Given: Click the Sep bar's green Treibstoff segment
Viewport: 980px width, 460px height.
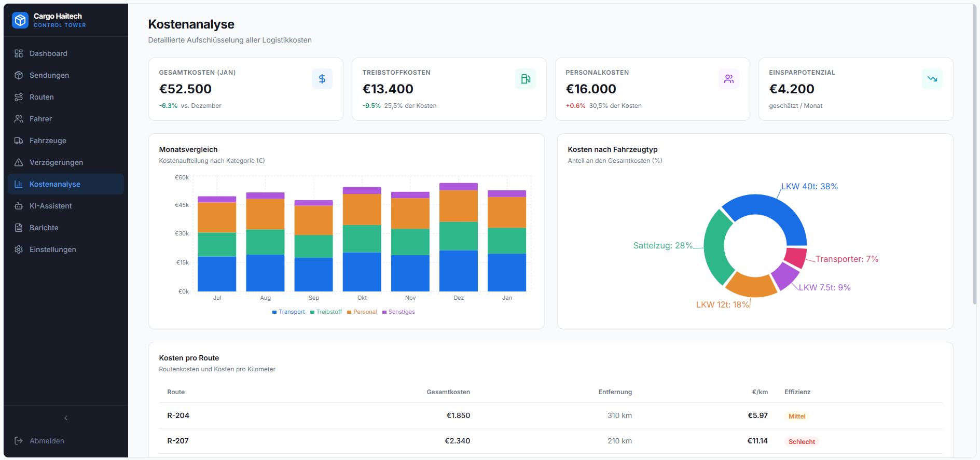Looking at the screenshot, I should pos(314,246).
